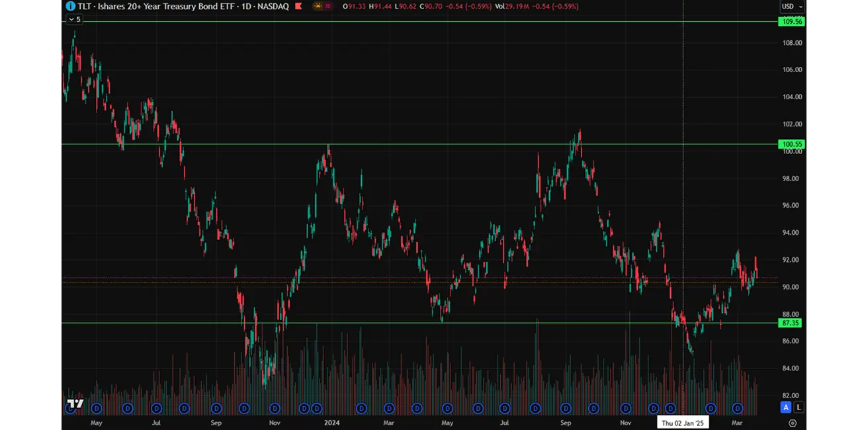Click the blue info icon beside TLT

click(x=70, y=6)
